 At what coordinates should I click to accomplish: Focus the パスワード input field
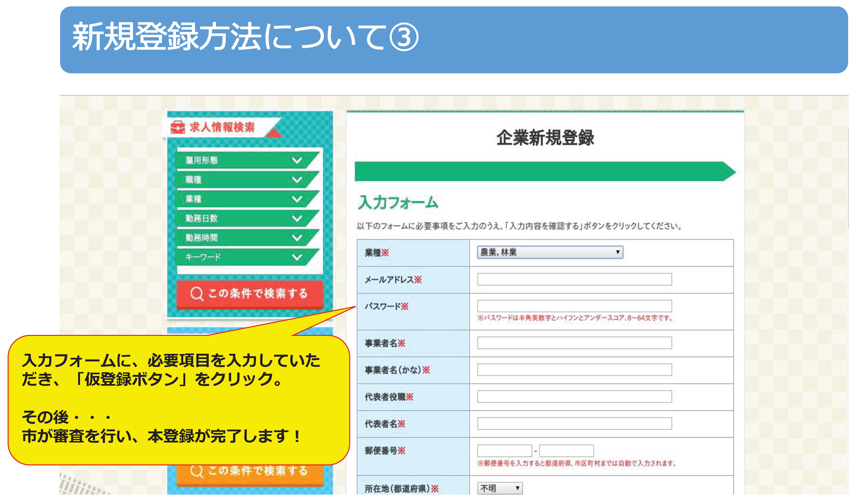[574, 306]
